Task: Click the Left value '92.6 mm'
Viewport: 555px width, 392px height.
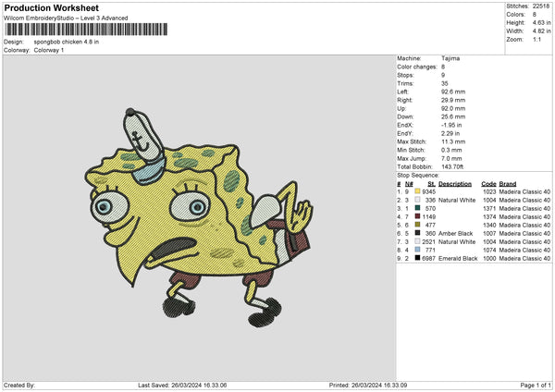Action: pyautogui.click(x=453, y=92)
